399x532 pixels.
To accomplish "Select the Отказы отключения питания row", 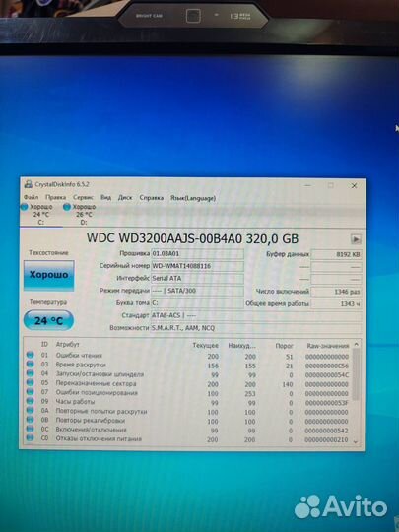I will (x=187, y=439).
